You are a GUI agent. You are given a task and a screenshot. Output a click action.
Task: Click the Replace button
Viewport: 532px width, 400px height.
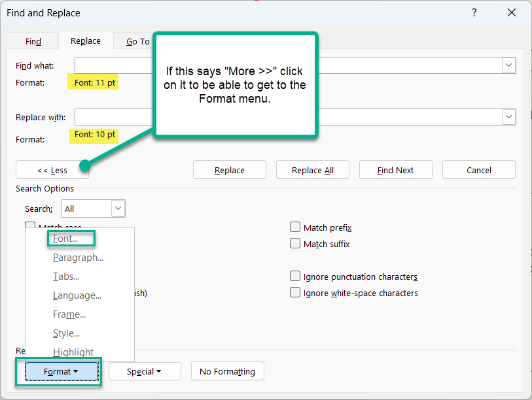230,170
